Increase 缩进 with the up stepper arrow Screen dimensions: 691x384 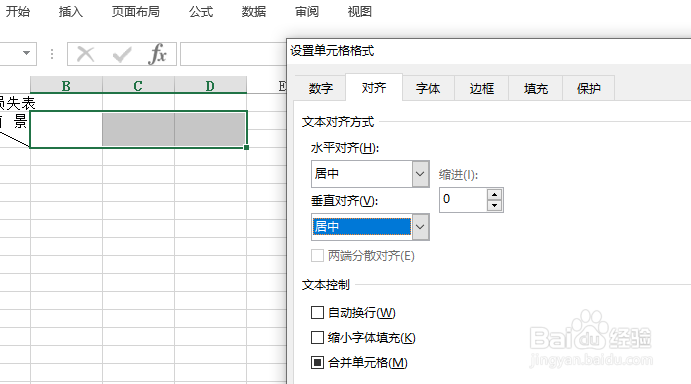[x=494, y=194]
